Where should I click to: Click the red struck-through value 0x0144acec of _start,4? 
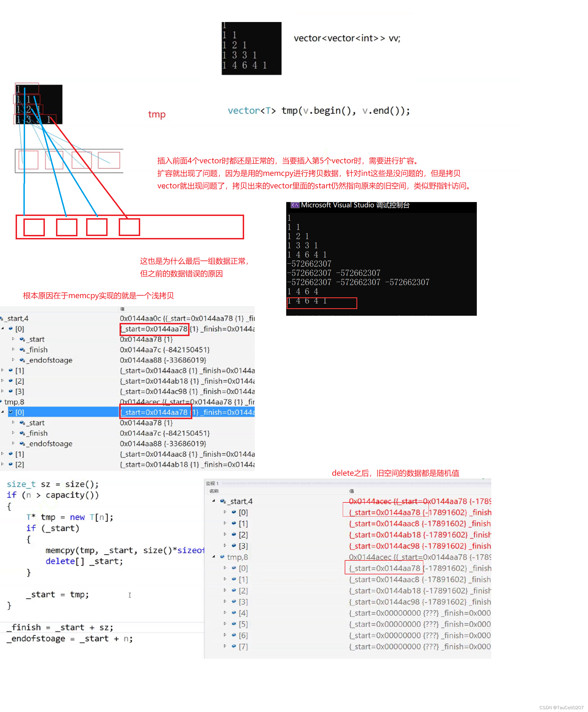[370, 501]
